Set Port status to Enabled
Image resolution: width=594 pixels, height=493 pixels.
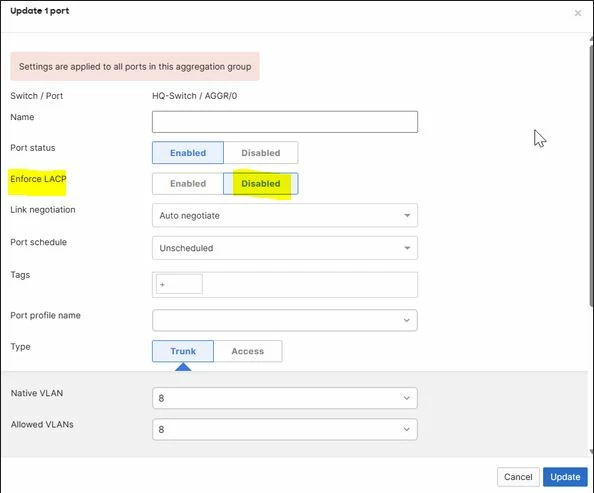click(188, 153)
